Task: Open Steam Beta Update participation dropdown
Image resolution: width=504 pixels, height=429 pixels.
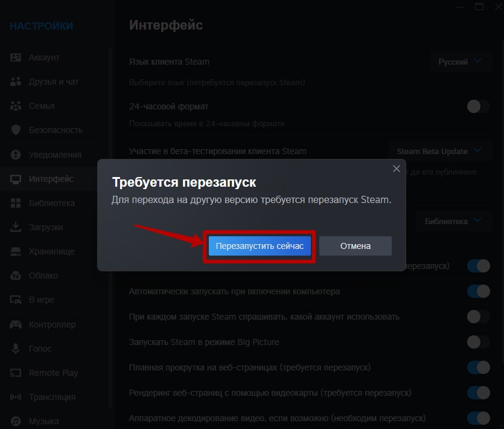Action: point(440,151)
